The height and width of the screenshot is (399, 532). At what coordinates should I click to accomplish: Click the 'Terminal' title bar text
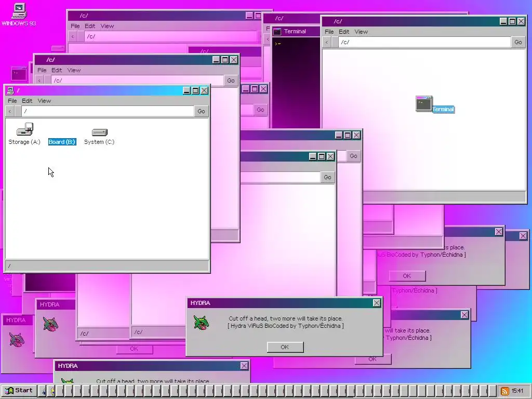[295, 31]
